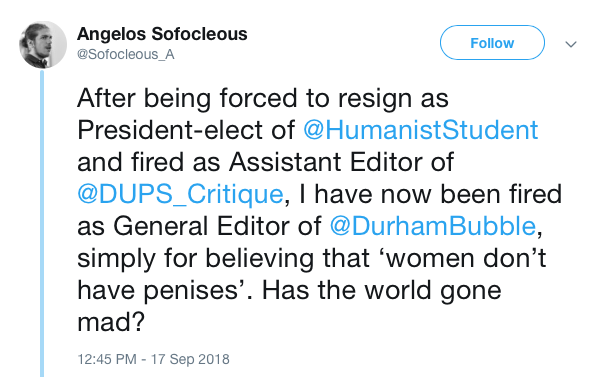This screenshot has height=377, width=597.
Task: Follow Angelos Sofocleous
Action: tap(492, 43)
